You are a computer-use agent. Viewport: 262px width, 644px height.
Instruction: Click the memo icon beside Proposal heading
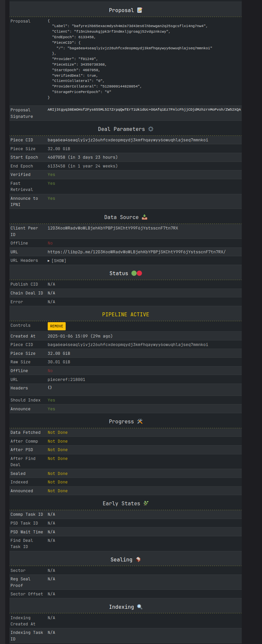pyautogui.click(x=140, y=10)
